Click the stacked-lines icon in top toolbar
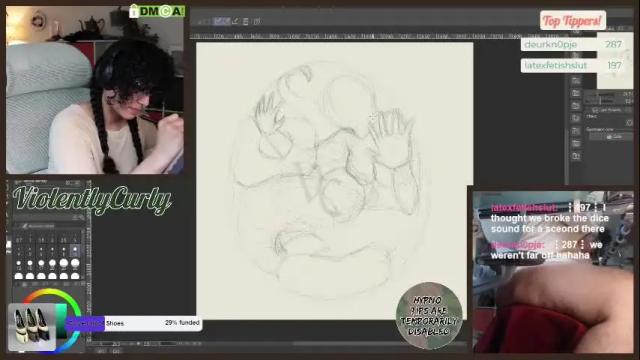 [x=246, y=21]
